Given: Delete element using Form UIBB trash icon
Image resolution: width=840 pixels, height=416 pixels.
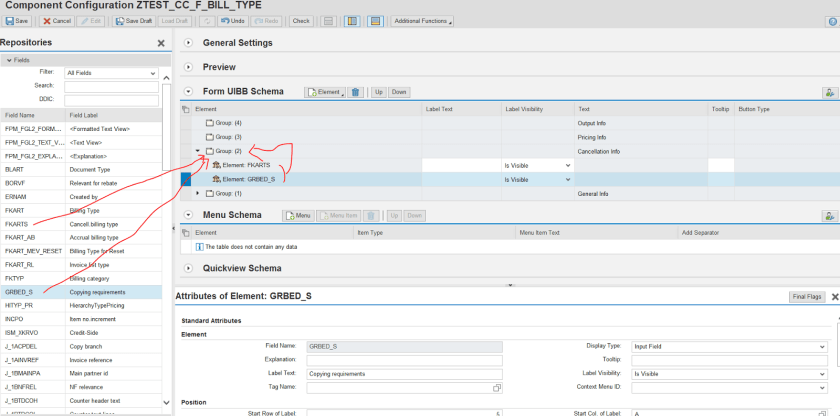Looking at the screenshot, I should pos(356,92).
